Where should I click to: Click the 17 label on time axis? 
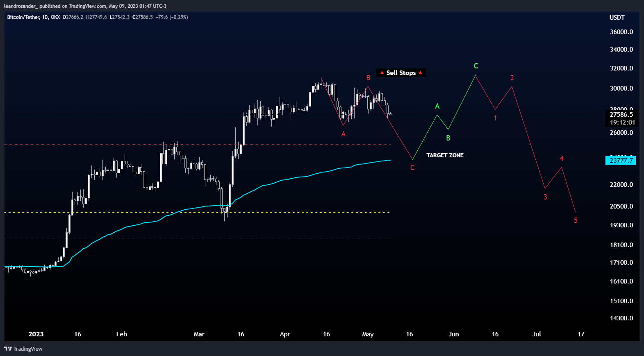[581, 334]
